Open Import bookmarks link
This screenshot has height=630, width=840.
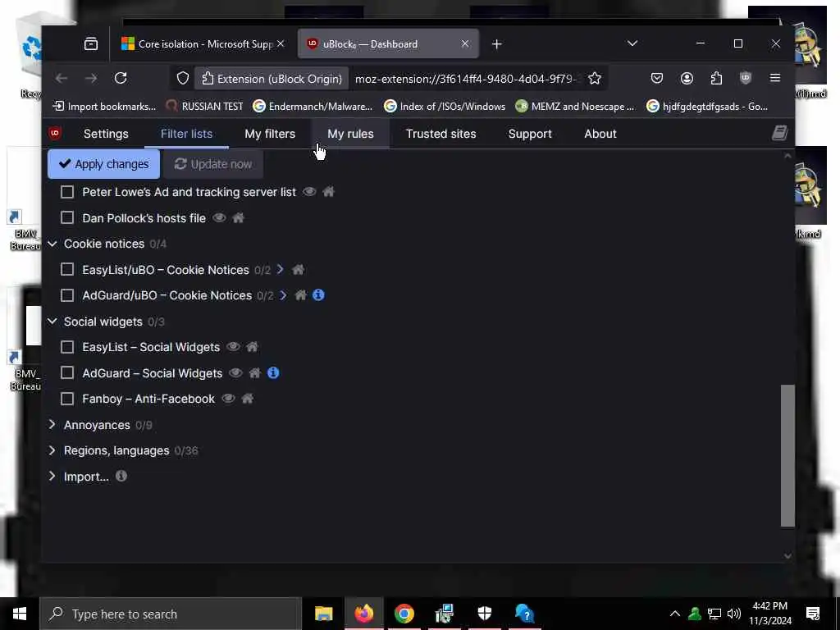tap(104, 106)
